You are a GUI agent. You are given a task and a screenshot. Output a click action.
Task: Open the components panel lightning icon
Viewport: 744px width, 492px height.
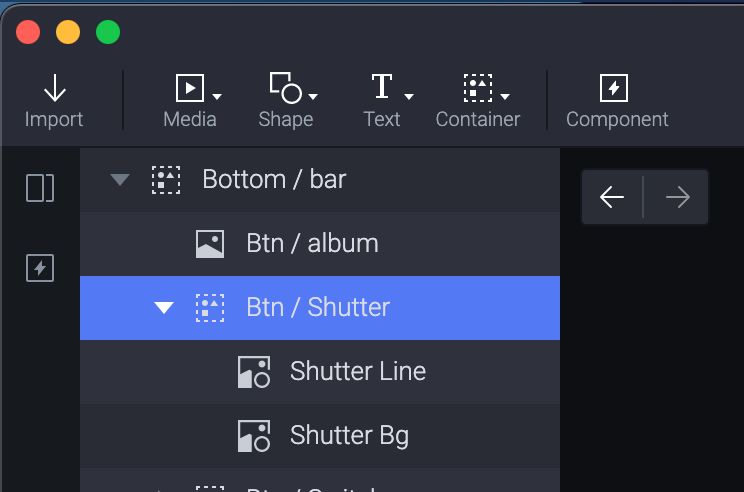click(x=40, y=268)
